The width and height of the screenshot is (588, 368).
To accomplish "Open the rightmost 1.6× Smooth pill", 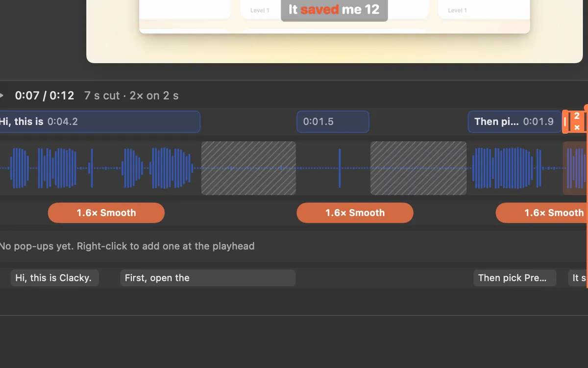I will coord(542,213).
